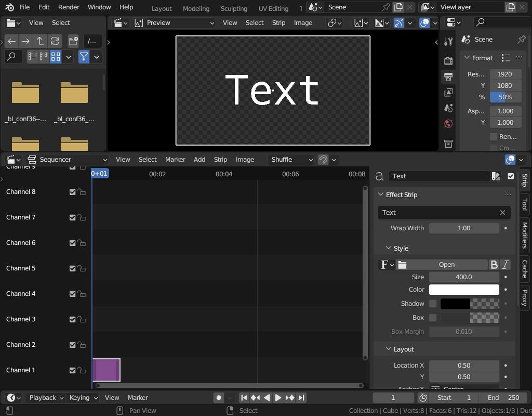
Task: Open the font selector dropdown
Action: [387, 265]
